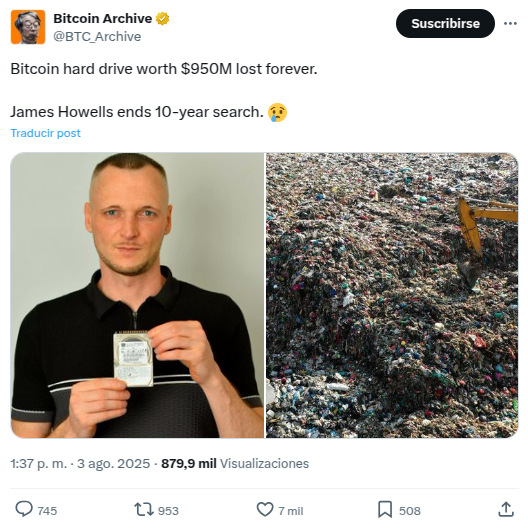Click the 745 replies count
The height and width of the screenshot is (528, 528).
click(47, 511)
